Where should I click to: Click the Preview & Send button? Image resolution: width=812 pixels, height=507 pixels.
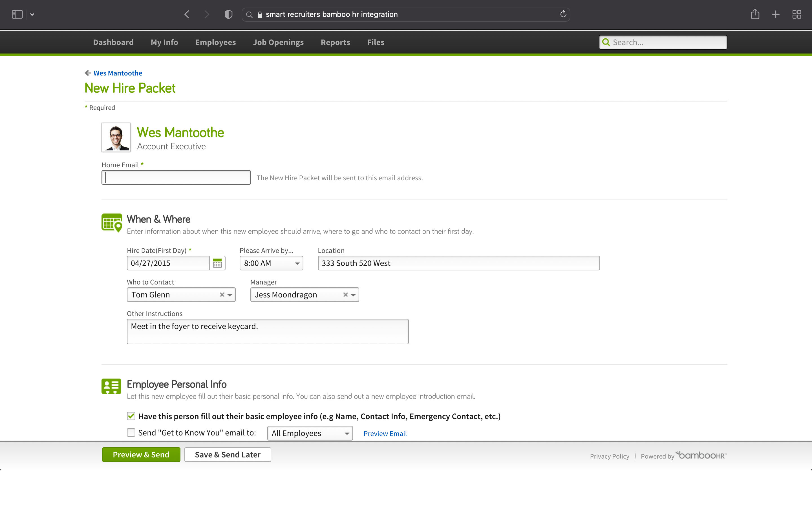point(141,454)
